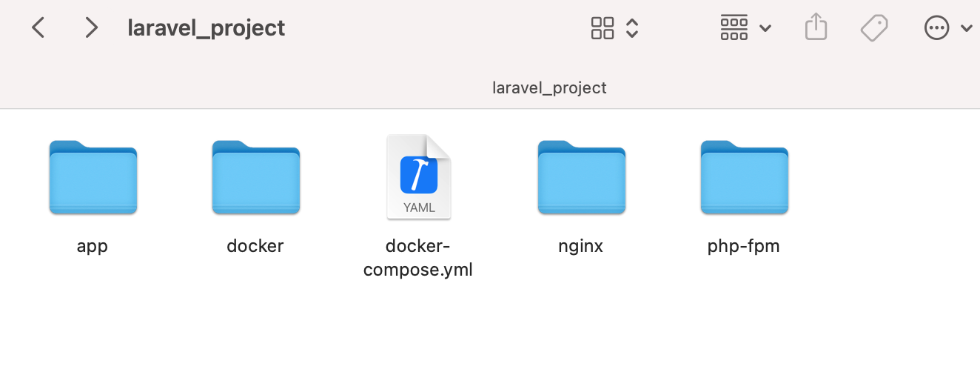Go back with the left chevron

coord(38,28)
